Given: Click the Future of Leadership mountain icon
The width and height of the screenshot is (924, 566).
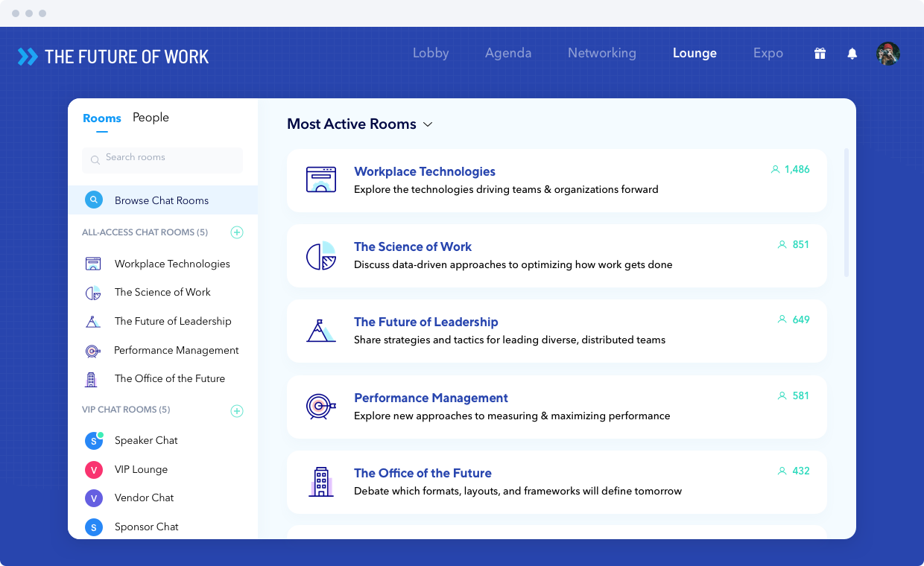Looking at the screenshot, I should [x=321, y=331].
